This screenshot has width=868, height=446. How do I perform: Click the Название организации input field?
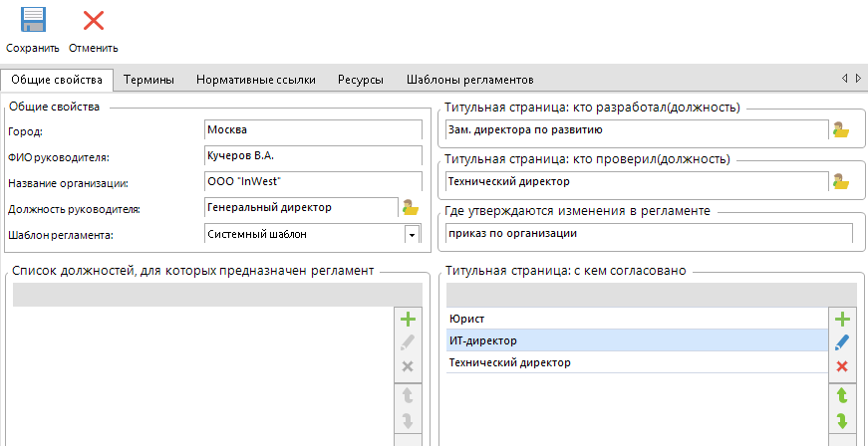311,182
